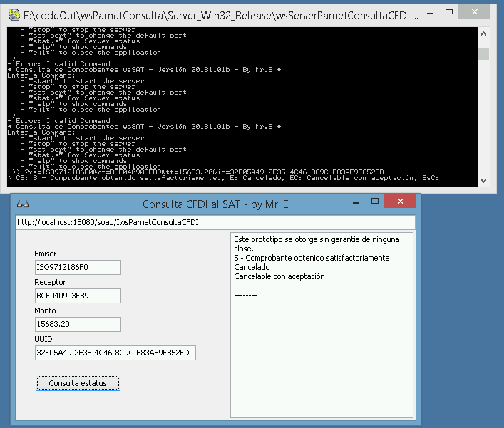Click last console line starting 'CE: S - Comprobante'

point(223,178)
